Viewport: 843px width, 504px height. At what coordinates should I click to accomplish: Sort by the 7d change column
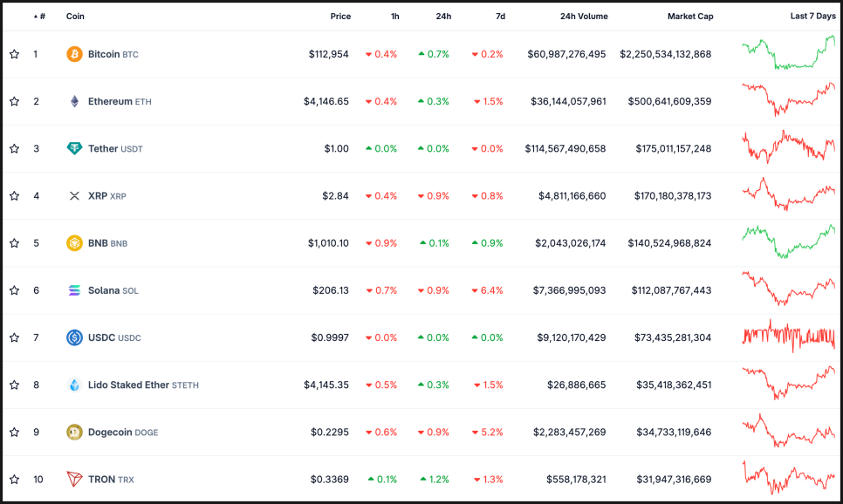click(x=500, y=16)
